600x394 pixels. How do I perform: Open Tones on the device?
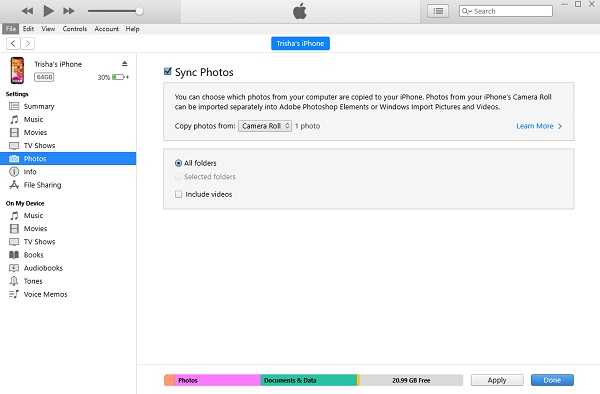coord(68,281)
